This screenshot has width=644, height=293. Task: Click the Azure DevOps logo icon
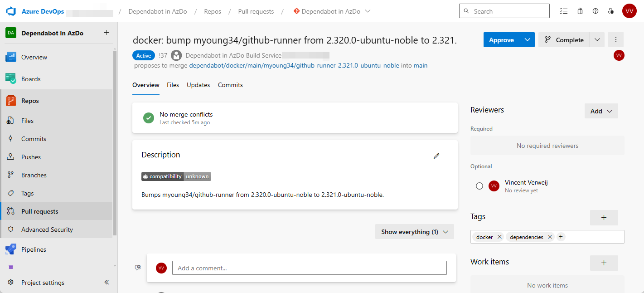pyautogui.click(x=11, y=11)
